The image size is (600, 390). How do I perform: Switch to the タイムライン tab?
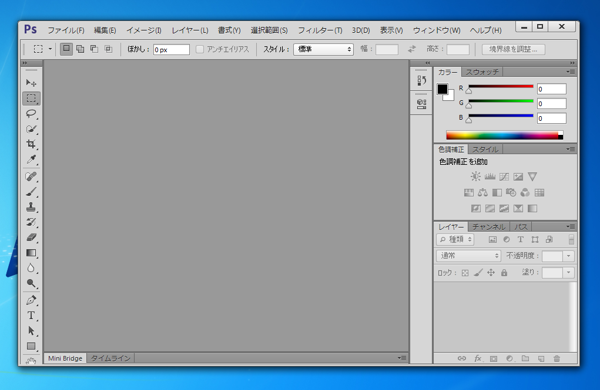coord(111,358)
